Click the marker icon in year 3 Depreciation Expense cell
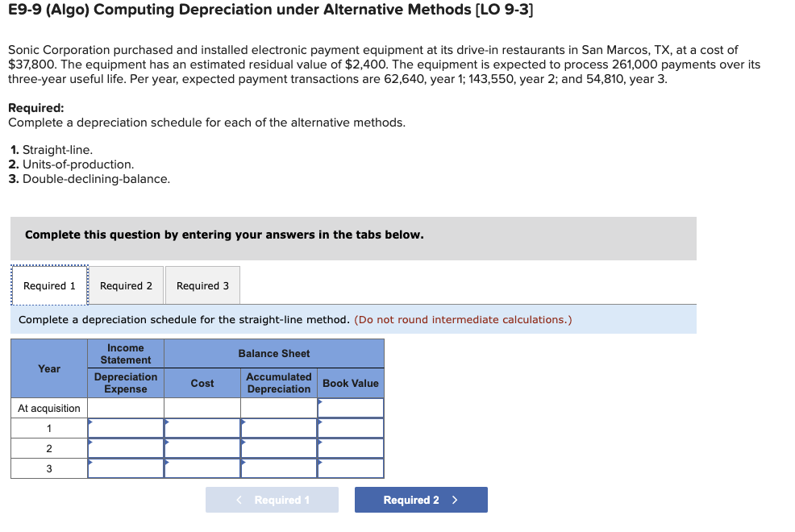The image size is (795, 532). coord(89,461)
